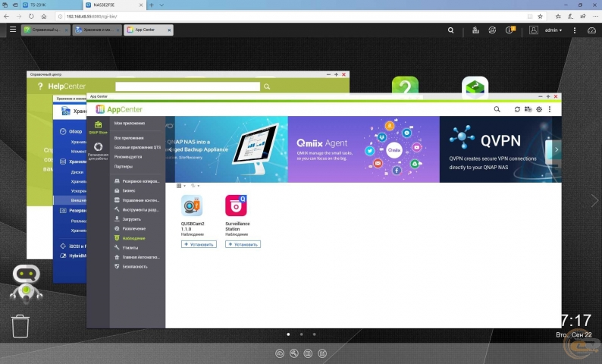Open the QTS more options dots
Image resolution: width=602 pixels, height=364 pixels.
[575, 30]
